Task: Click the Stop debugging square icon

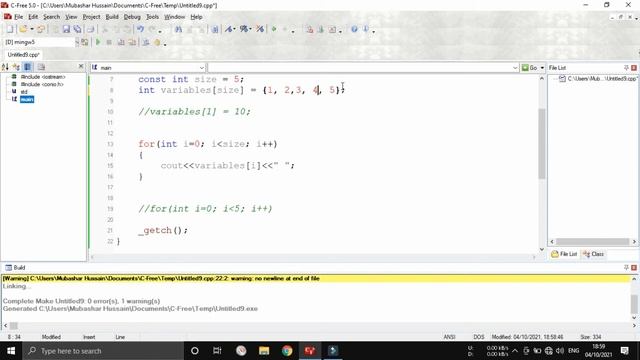Action: point(109,42)
